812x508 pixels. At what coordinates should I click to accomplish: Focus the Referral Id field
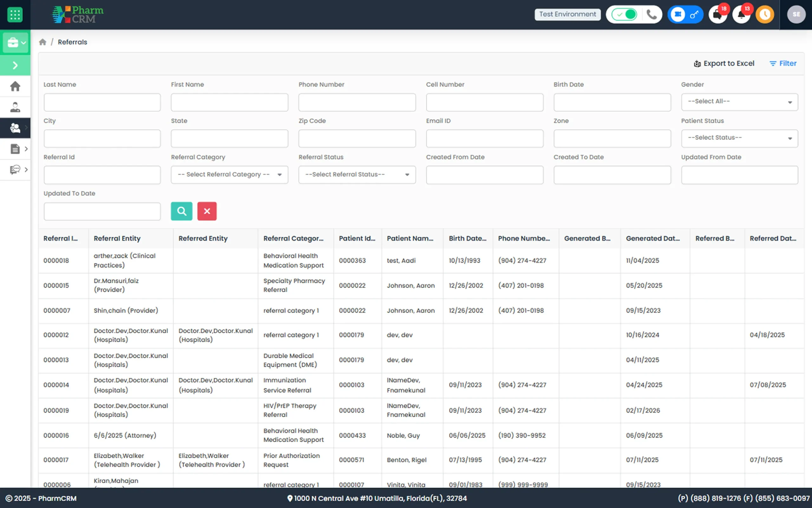pos(102,175)
